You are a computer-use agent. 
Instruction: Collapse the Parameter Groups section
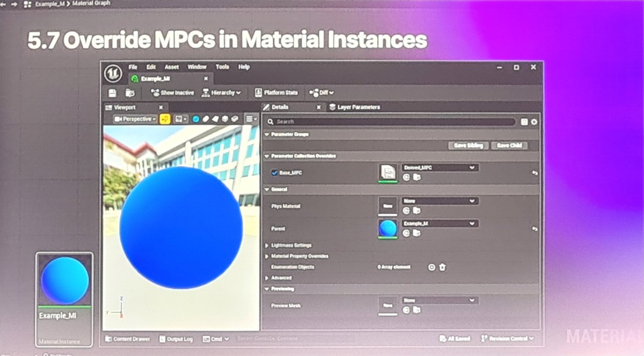coord(267,134)
